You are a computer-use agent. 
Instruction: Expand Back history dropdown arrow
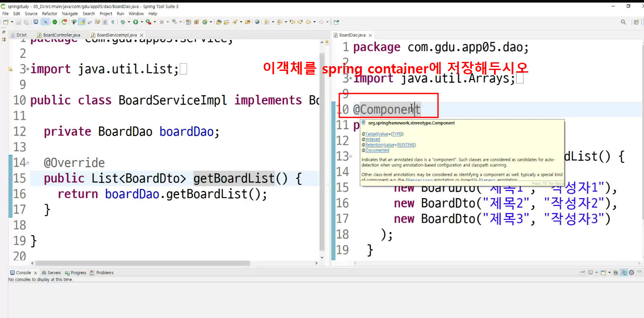click(315, 22)
